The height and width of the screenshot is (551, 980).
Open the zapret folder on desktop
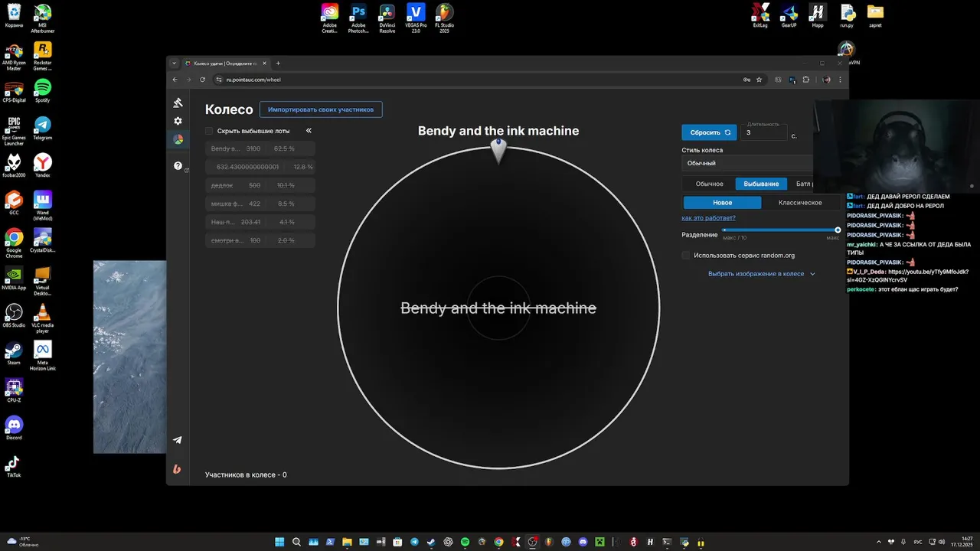tap(875, 15)
